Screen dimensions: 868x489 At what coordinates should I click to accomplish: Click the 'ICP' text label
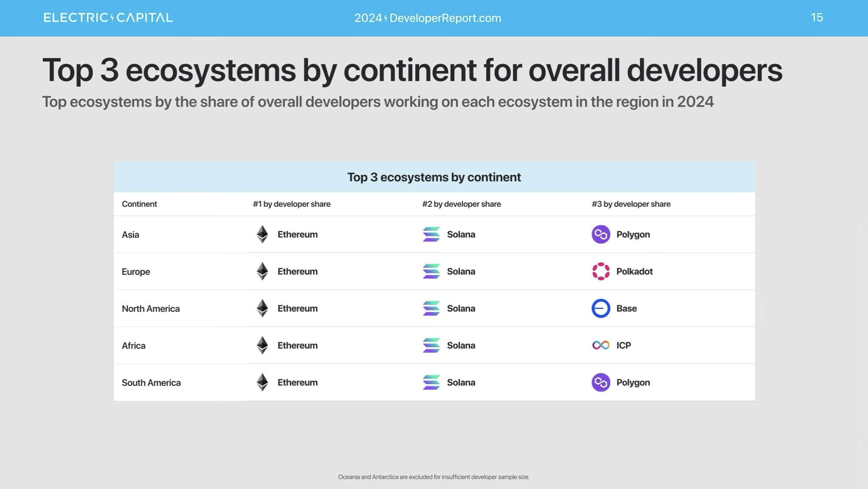[x=624, y=345]
